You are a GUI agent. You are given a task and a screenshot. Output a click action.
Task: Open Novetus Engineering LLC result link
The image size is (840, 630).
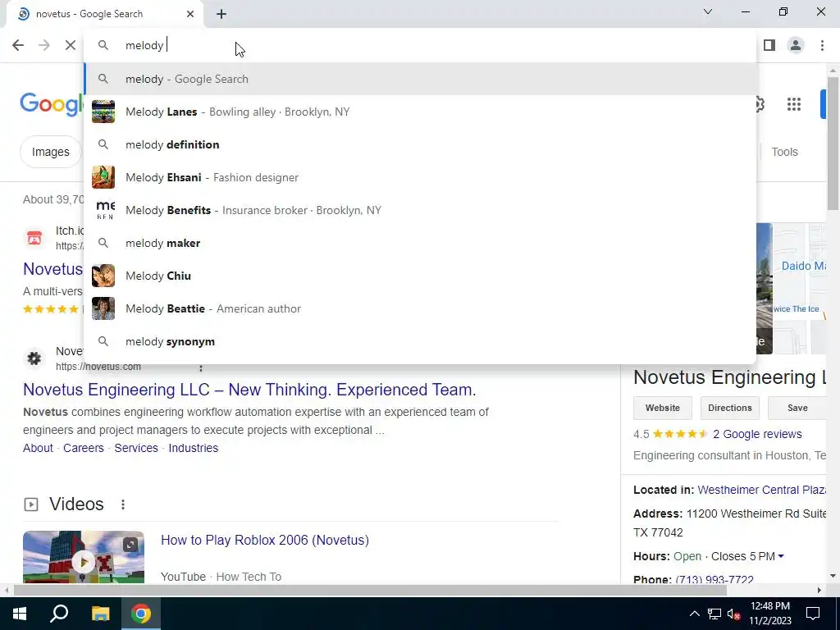pyautogui.click(x=249, y=390)
